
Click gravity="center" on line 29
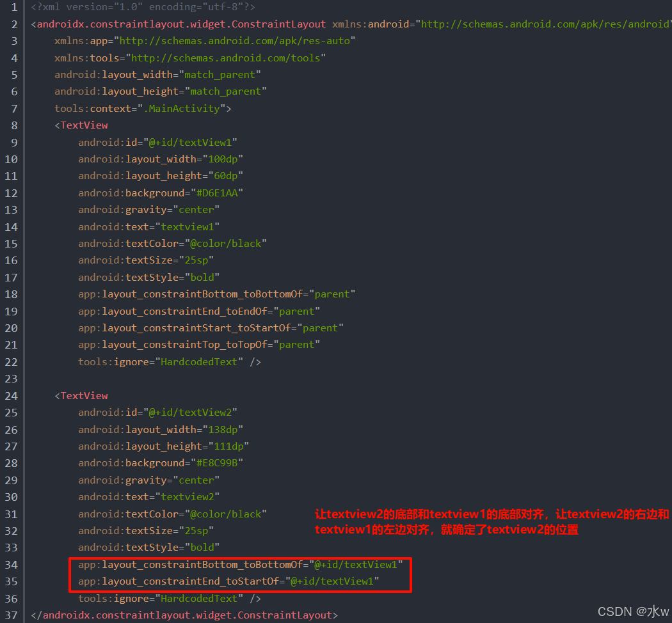coord(148,480)
